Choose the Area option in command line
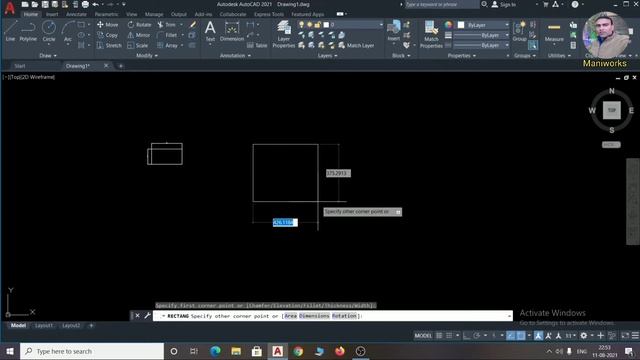 tap(291, 316)
